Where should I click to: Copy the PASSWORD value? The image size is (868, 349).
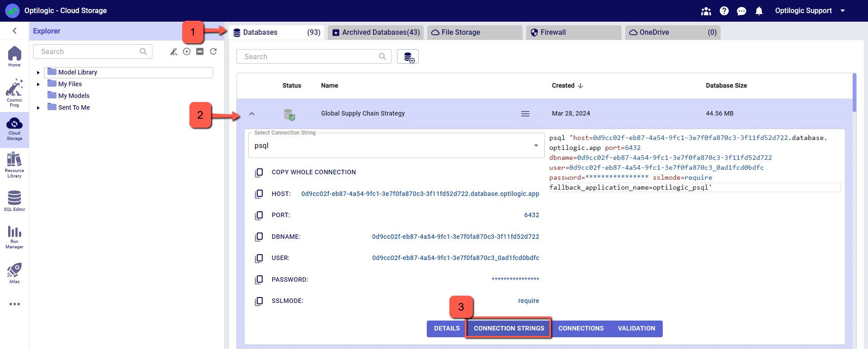point(259,280)
